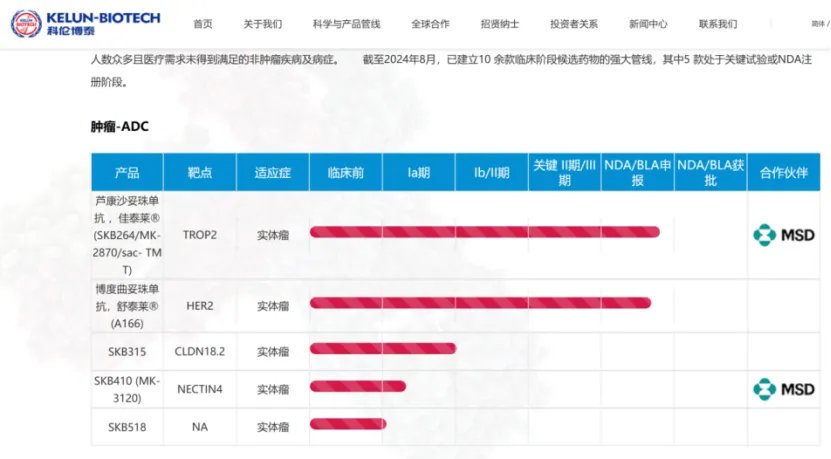Viewport: 831px width, 459px height.
Task: Click the 合作伙伴 column header
Action: point(783,172)
